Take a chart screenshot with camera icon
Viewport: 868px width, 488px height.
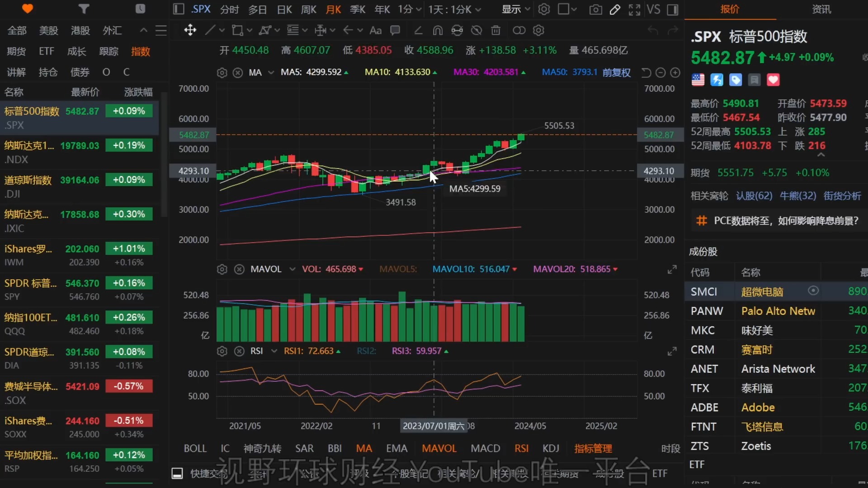tap(596, 9)
